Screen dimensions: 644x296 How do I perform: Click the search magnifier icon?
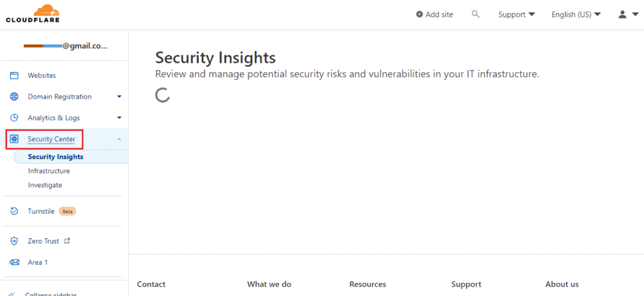click(x=475, y=14)
